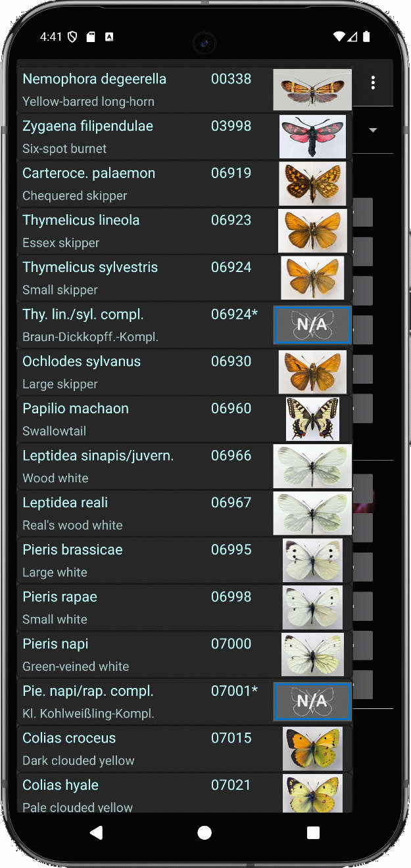Tap the Nemophora degeerella moth thumbnail
The image size is (411, 868).
312,89
